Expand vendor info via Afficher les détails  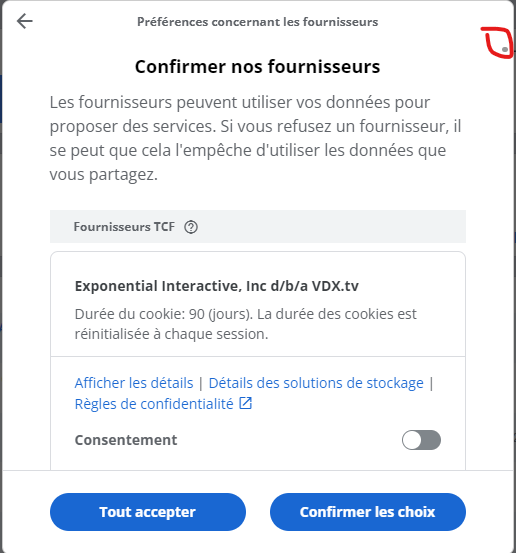click(134, 383)
